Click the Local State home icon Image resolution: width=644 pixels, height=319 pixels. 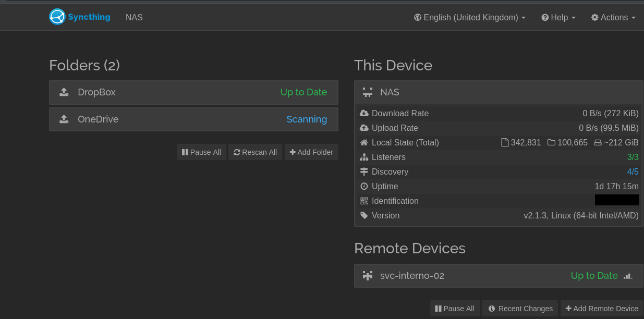click(x=364, y=142)
